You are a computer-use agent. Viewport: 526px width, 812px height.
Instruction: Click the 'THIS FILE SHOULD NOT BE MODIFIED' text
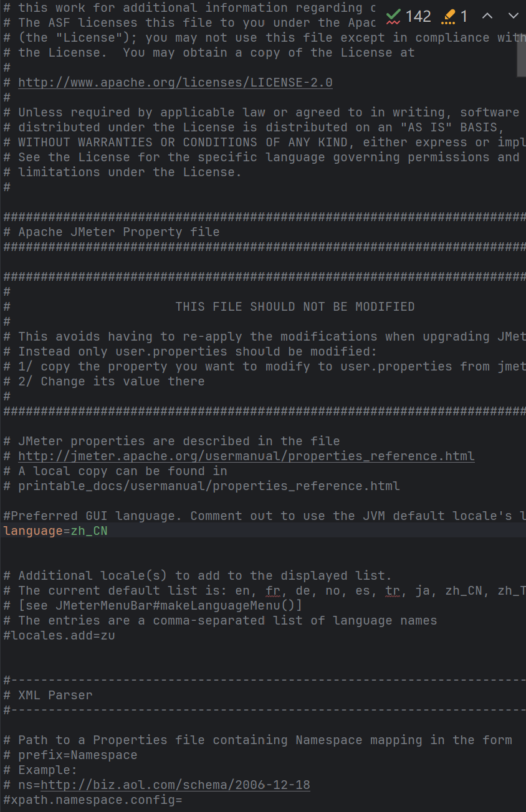[295, 306]
